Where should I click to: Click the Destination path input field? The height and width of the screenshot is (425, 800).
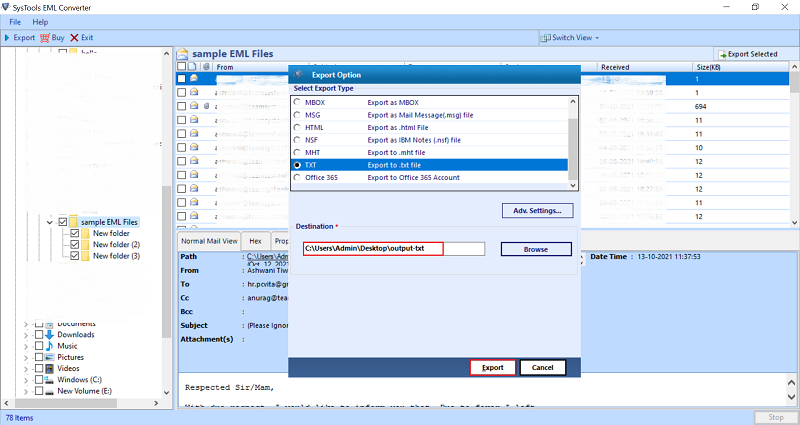(393, 248)
